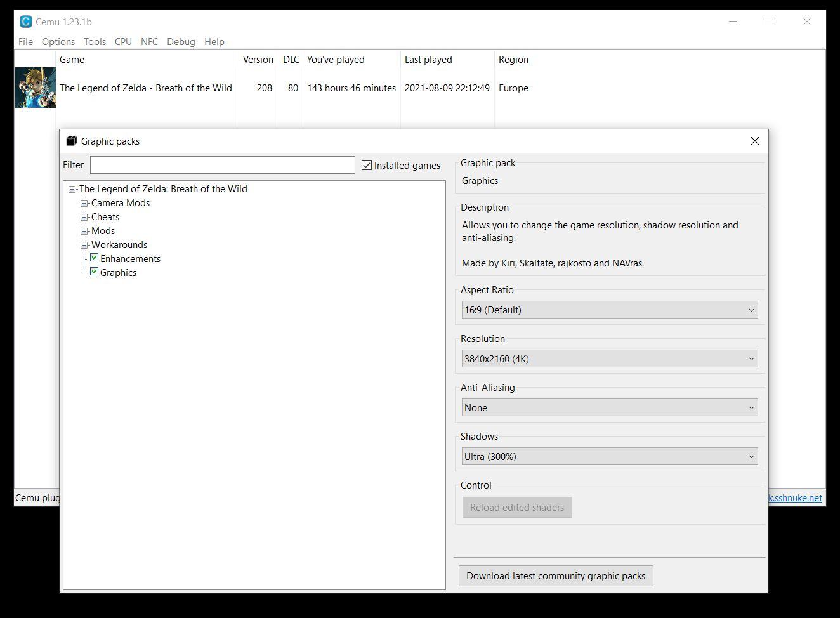
Task: Open the NFC menu
Action: pos(149,41)
